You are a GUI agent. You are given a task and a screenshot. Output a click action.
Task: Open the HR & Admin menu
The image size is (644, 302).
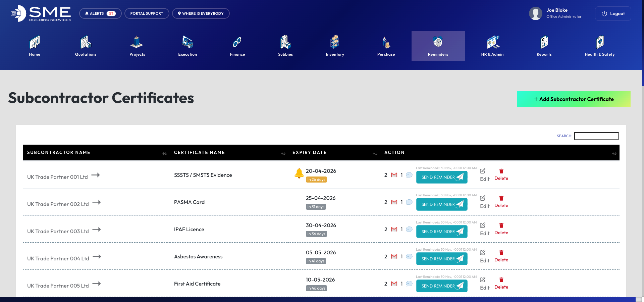point(492,46)
